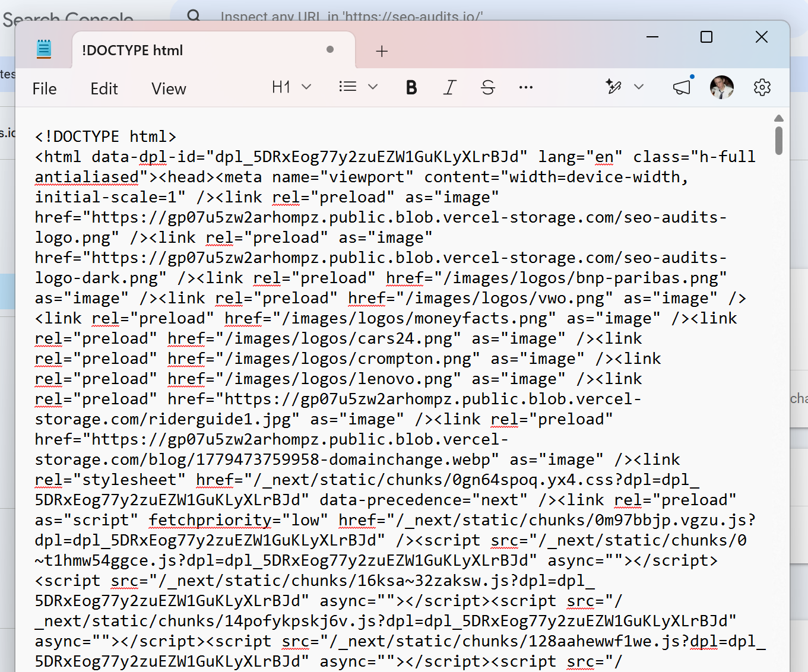Click the user account avatar
808x672 pixels.
pyautogui.click(x=722, y=87)
